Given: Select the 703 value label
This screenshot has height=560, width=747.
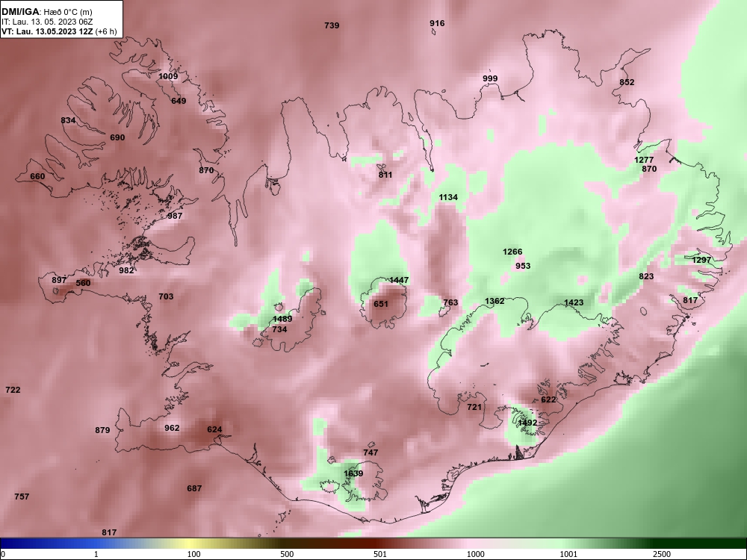Looking at the screenshot, I should tap(166, 296).
